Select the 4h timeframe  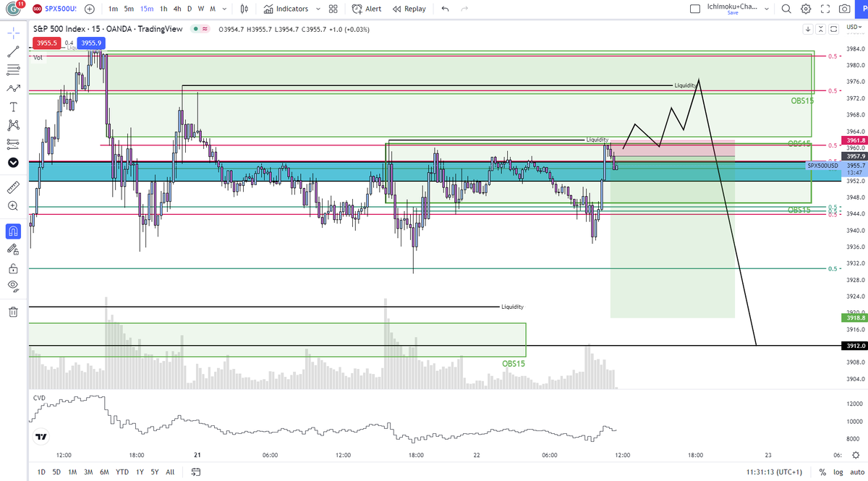tap(177, 9)
